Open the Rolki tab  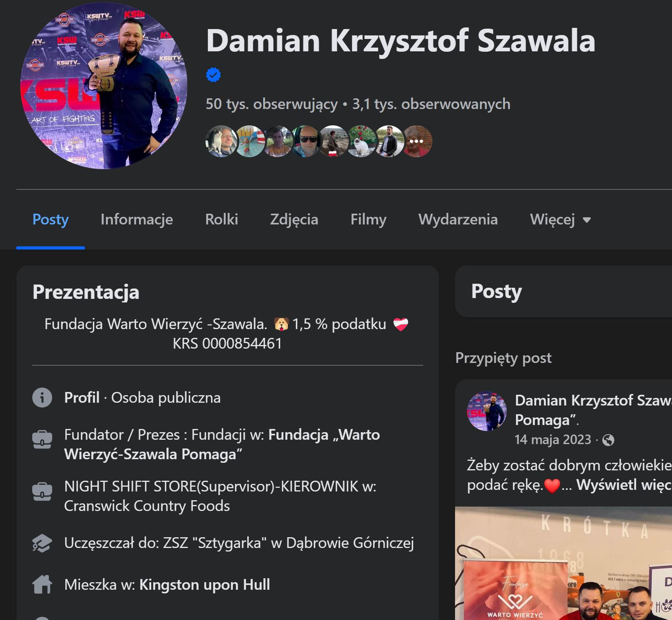click(x=222, y=219)
